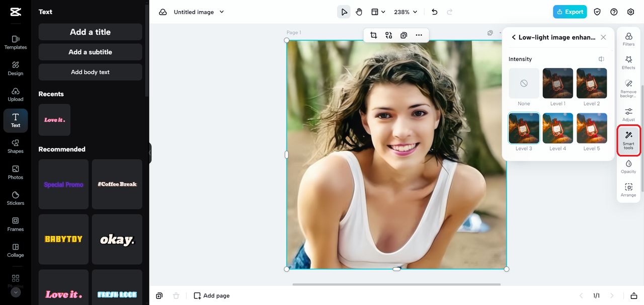Open the Frames sidebar panel
644x305 pixels.
(x=16, y=224)
